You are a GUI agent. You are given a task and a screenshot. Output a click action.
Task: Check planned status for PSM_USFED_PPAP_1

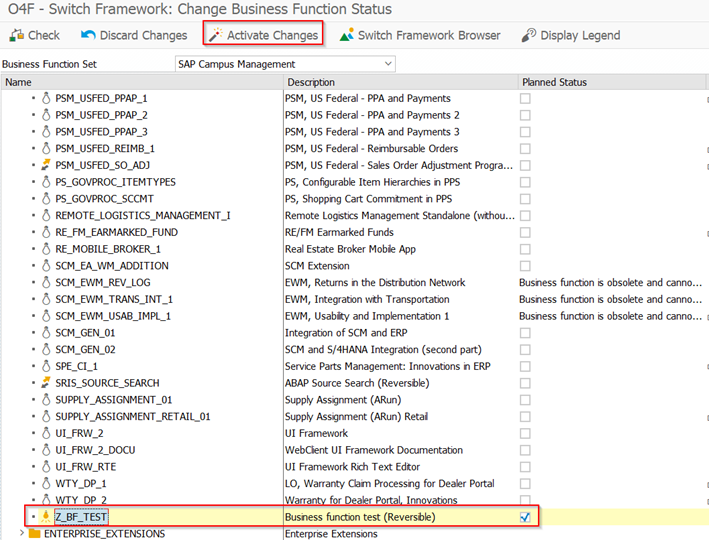click(x=525, y=98)
